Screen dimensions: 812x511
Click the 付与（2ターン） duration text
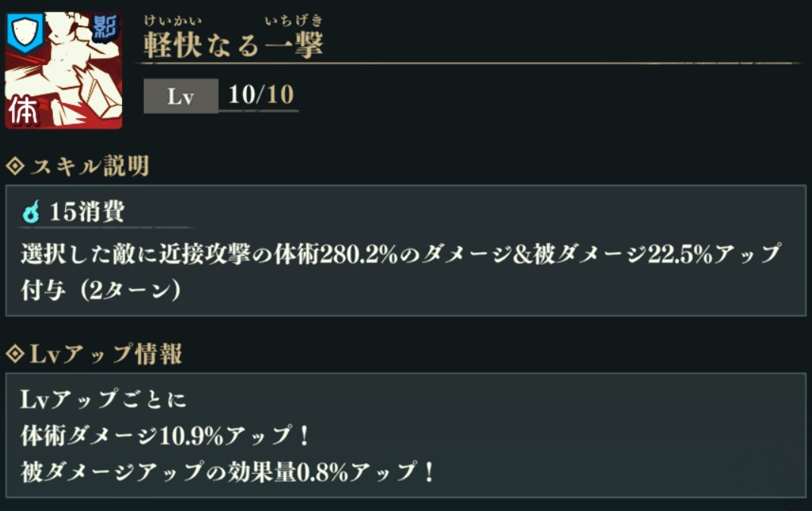(x=100, y=290)
